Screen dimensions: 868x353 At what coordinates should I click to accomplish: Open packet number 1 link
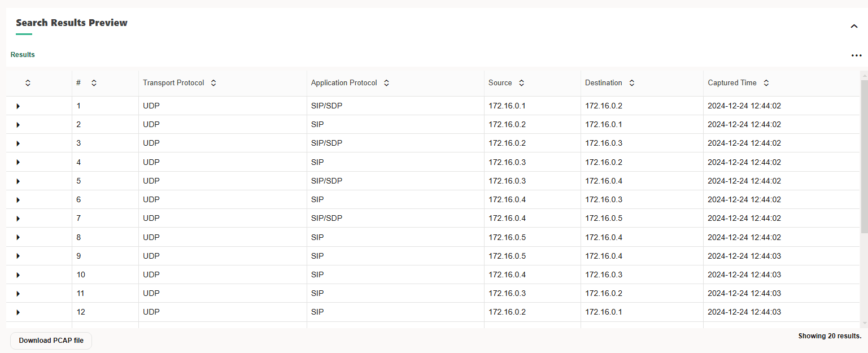point(78,106)
